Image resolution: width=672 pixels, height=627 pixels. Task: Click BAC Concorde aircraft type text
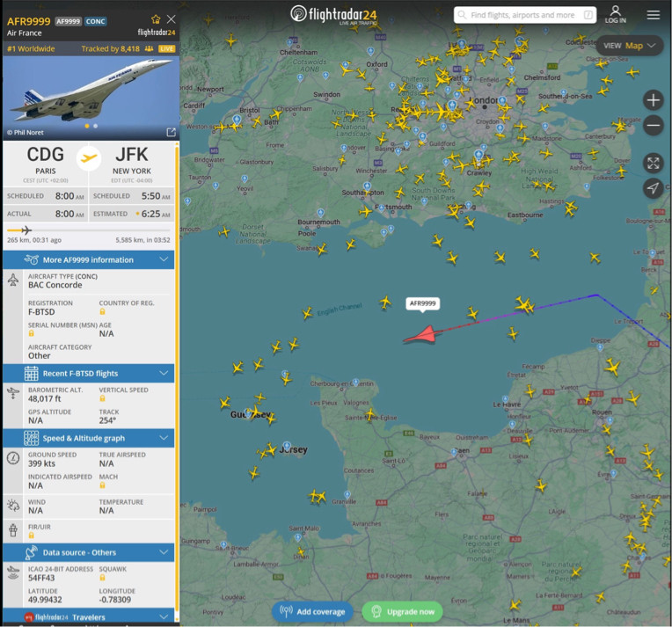pos(55,286)
